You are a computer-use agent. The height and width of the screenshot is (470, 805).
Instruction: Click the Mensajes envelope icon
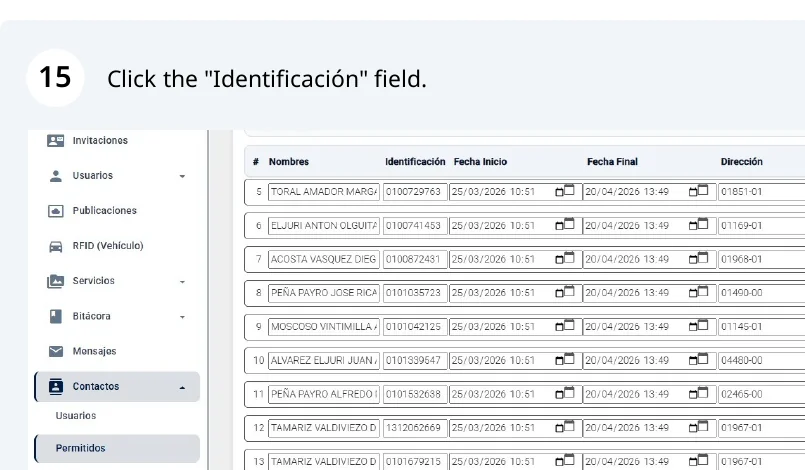coord(55,351)
